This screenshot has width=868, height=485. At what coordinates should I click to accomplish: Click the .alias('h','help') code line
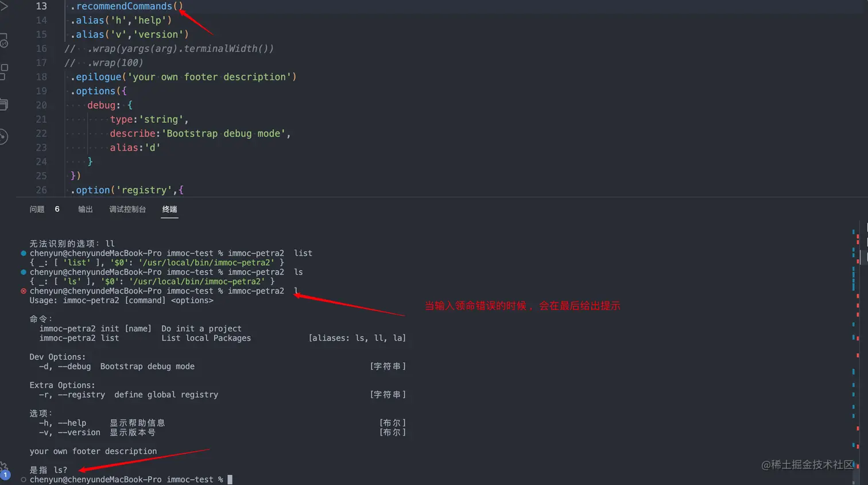pos(121,20)
